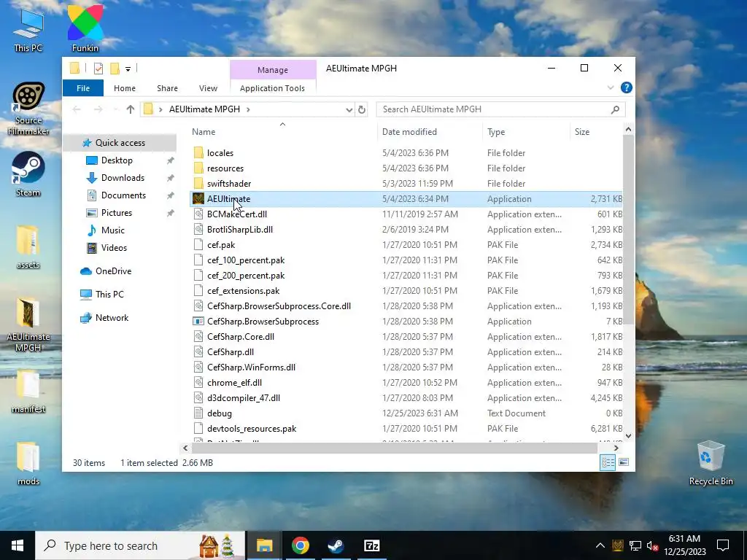This screenshot has width=747, height=560.
Task: Select Network in navigation pane
Action: (x=112, y=318)
